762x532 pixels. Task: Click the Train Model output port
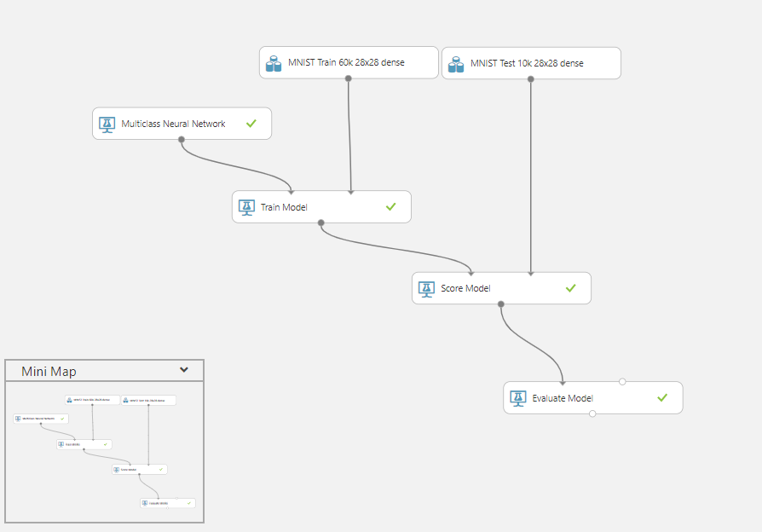321,223
